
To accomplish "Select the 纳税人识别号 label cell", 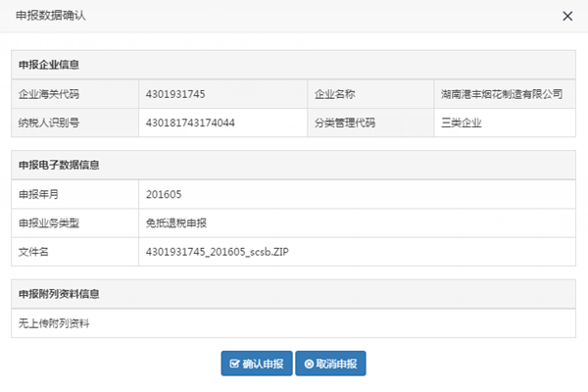I will click(x=49, y=122).
